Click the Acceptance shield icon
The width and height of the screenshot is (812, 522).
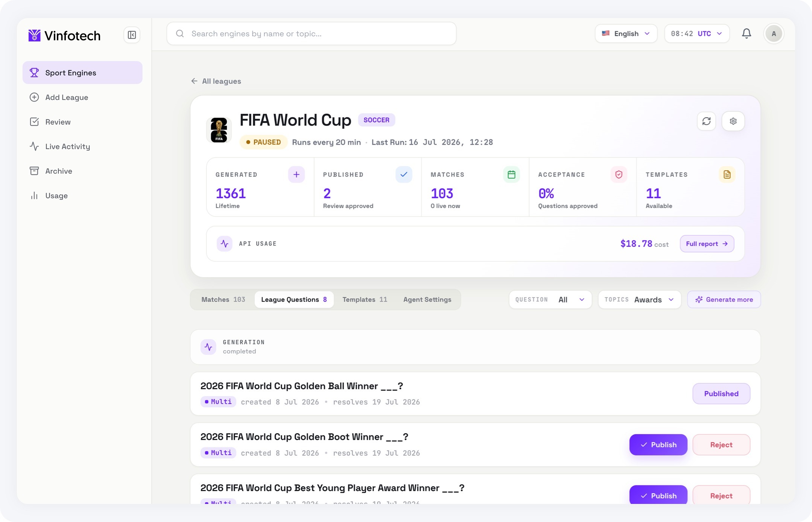[x=619, y=174]
